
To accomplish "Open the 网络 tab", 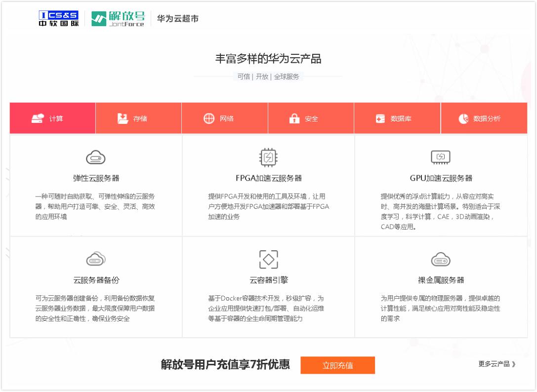I will pyautogui.click(x=225, y=118).
